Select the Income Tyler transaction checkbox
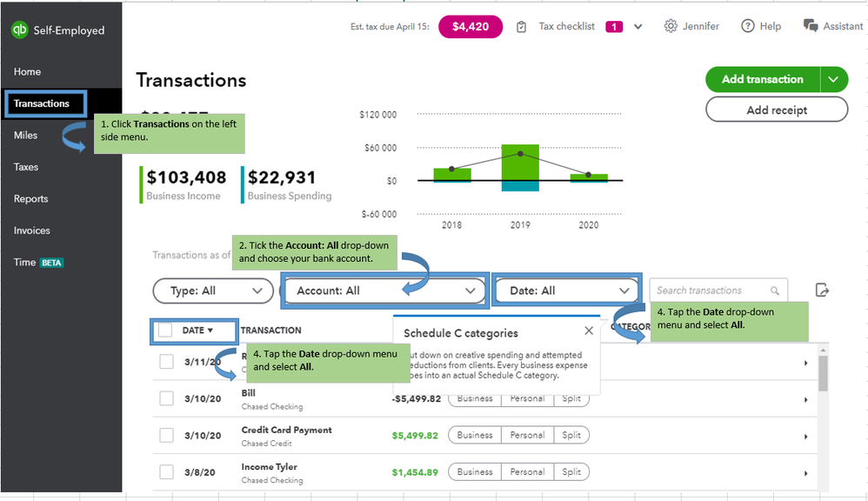 (x=166, y=471)
